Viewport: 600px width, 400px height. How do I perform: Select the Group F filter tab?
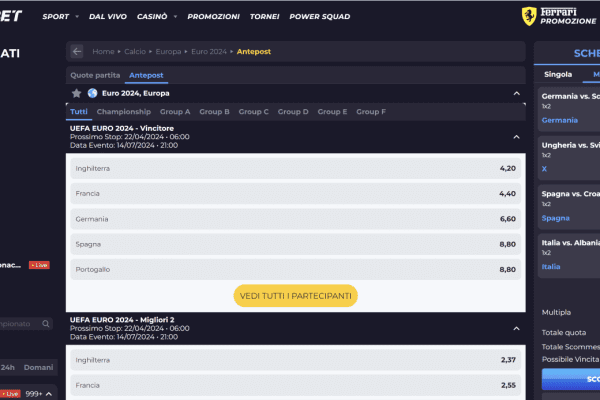point(371,111)
